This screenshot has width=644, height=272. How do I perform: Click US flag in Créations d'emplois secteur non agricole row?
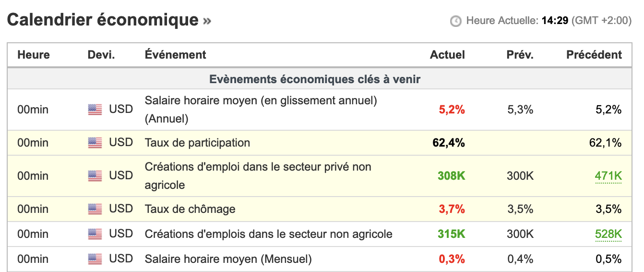click(x=95, y=234)
